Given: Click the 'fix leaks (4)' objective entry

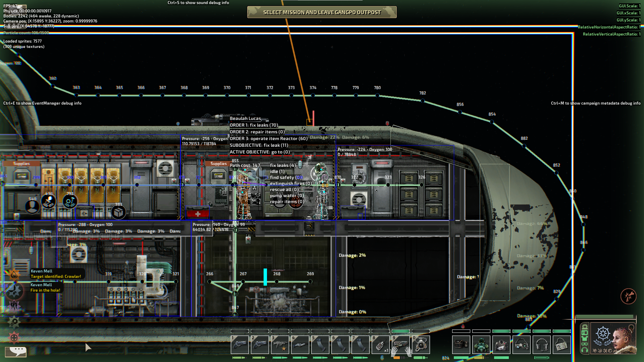Looking at the screenshot, I should pos(283,165).
